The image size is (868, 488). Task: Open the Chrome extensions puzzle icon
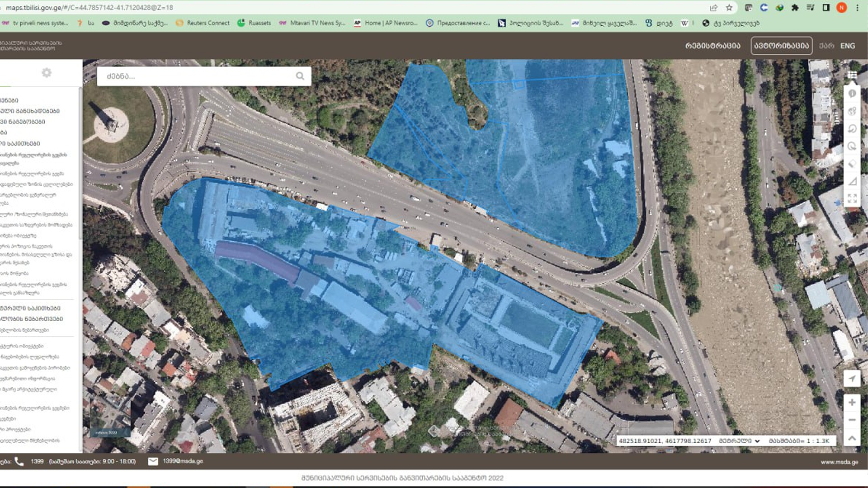[x=795, y=8]
